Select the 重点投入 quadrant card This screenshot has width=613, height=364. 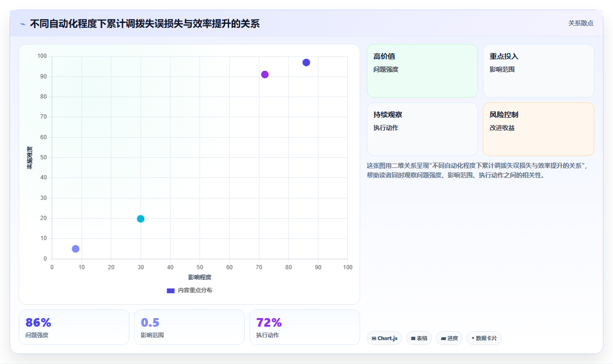pyautogui.click(x=538, y=71)
